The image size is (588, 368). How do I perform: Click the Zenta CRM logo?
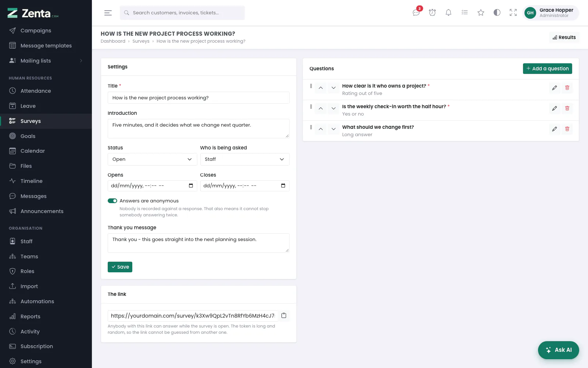tap(33, 13)
